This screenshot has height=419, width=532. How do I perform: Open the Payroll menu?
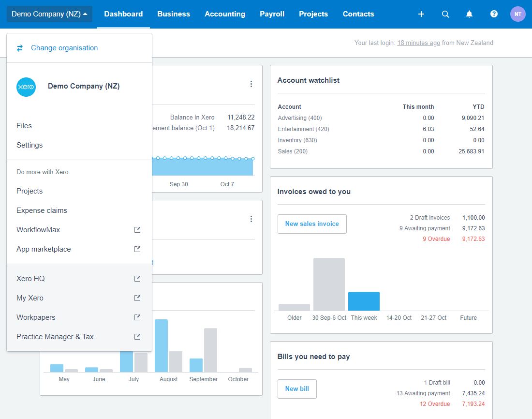[272, 14]
